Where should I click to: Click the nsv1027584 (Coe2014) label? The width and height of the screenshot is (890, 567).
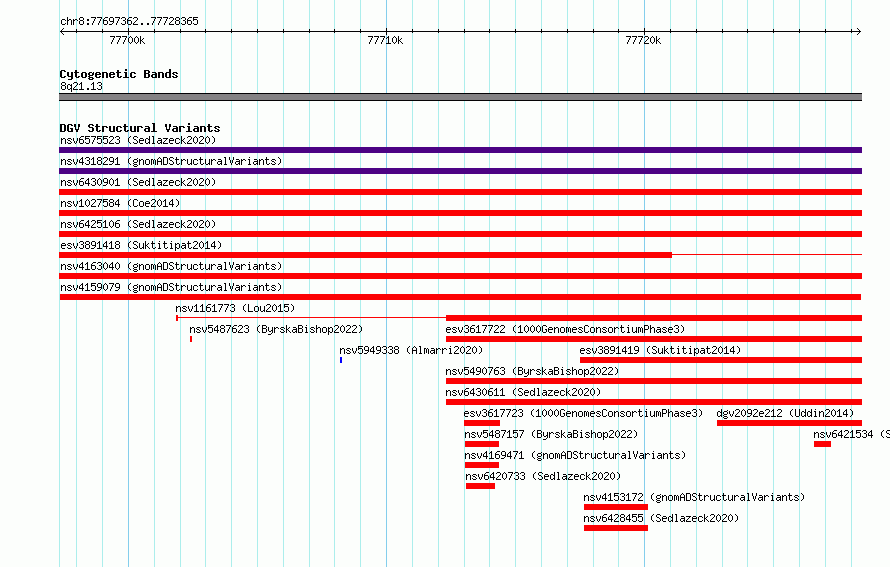point(120,203)
